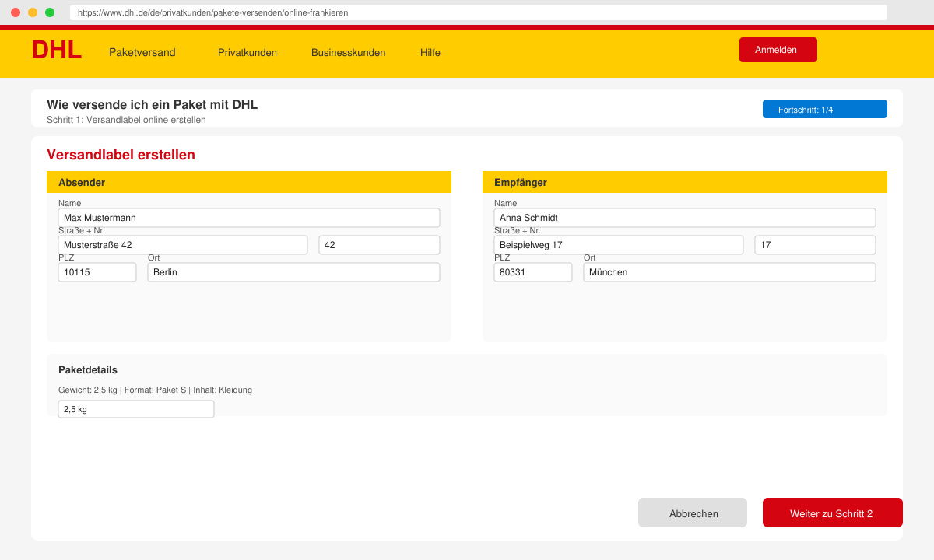Click the weight field 2,5 kg

click(x=136, y=409)
